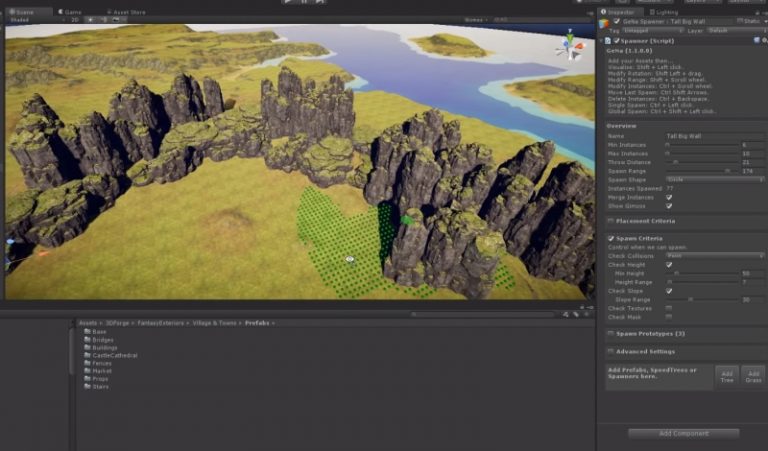Toggle the Merge Instances checkbox

coord(669,197)
